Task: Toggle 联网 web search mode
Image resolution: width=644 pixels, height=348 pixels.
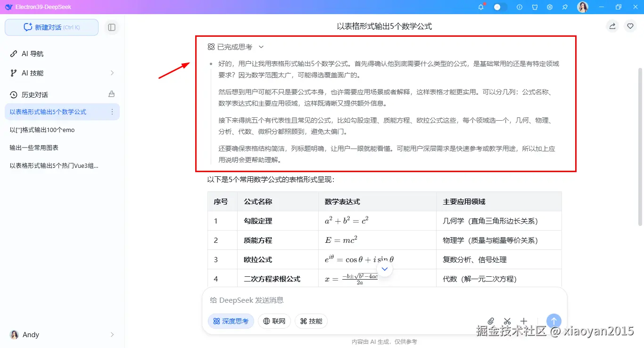Action: click(x=274, y=321)
